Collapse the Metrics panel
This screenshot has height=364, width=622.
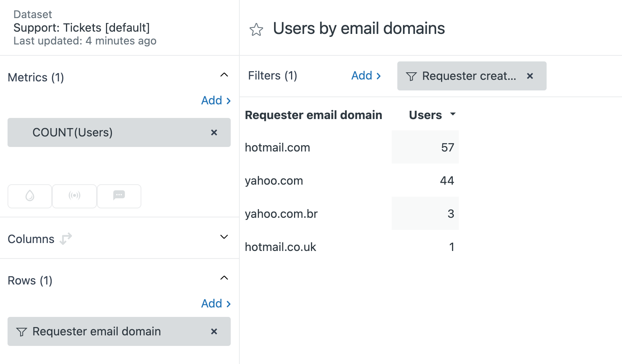point(224,75)
